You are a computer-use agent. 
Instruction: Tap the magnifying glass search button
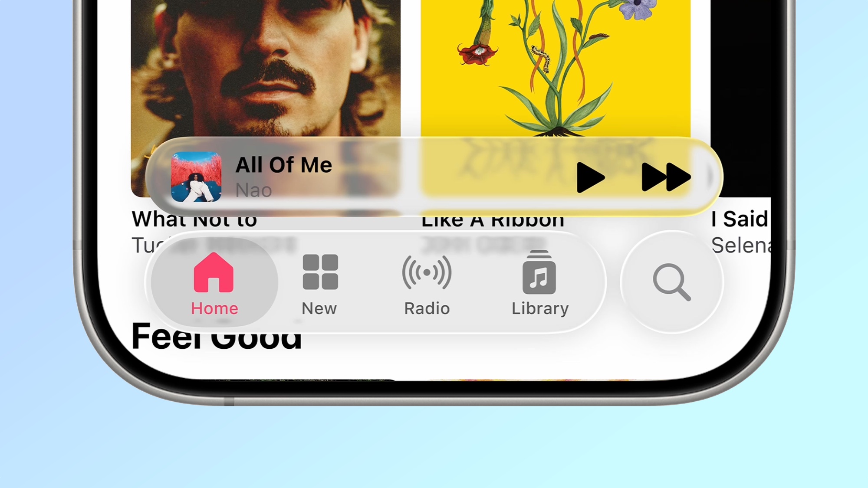click(672, 282)
